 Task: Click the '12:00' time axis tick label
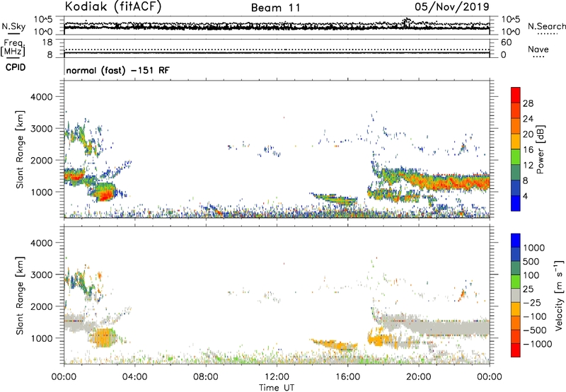(x=277, y=377)
